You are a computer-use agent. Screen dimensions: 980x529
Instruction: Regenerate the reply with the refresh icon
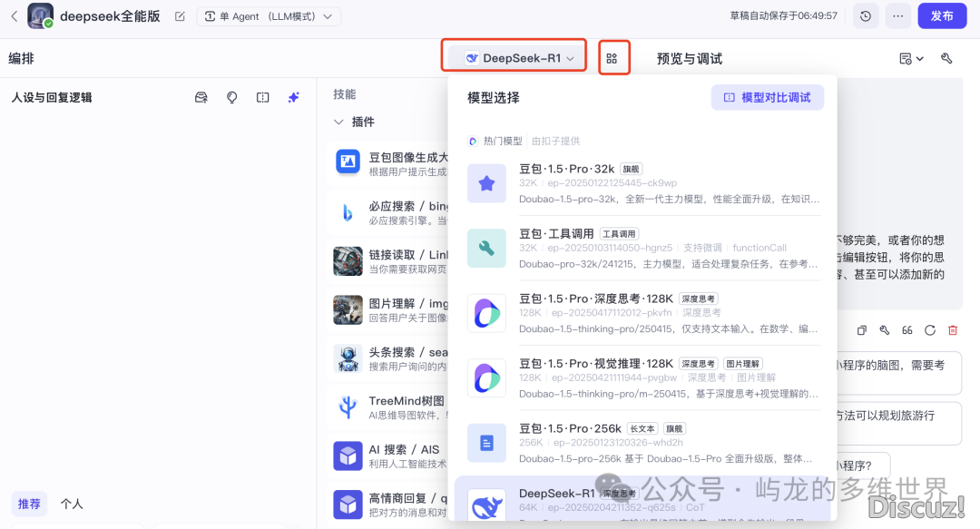pyautogui.click(x=930, y=330)
